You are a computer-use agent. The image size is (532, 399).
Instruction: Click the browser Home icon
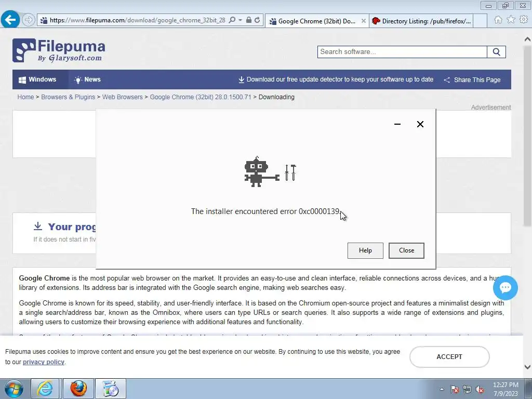coord(498,20)
